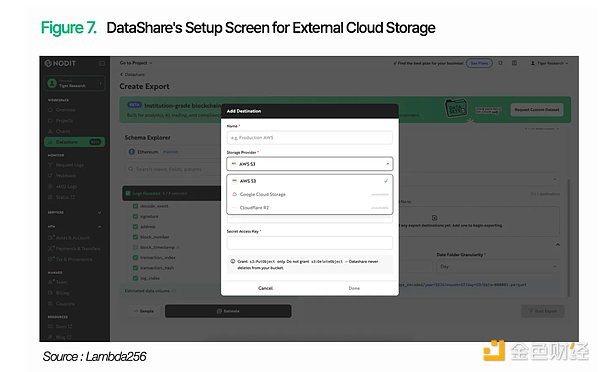Click the Ethereum chain icon in Schema Explorer

(x=132, y=152)
